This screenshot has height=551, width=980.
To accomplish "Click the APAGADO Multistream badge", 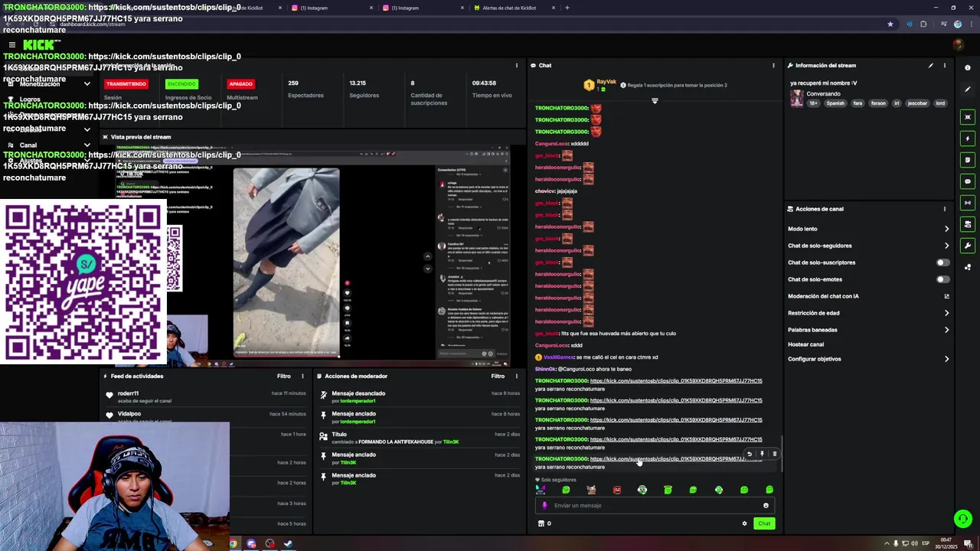I will (x=240, y=84).
